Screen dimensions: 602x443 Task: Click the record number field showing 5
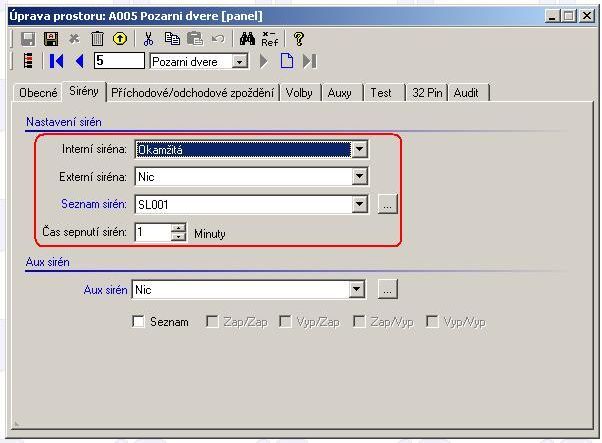tap(118, 61)
